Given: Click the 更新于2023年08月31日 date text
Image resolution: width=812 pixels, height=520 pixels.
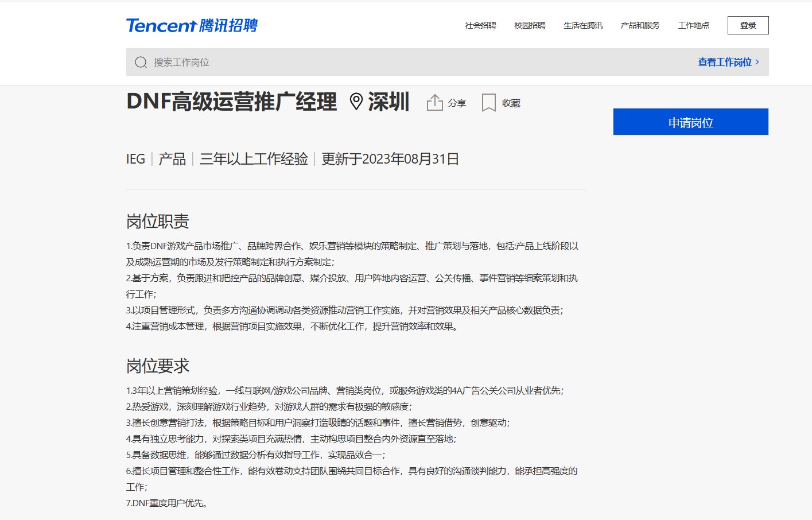Looking at the screenshot, I should pyautogui.click(x=390, y=159).
